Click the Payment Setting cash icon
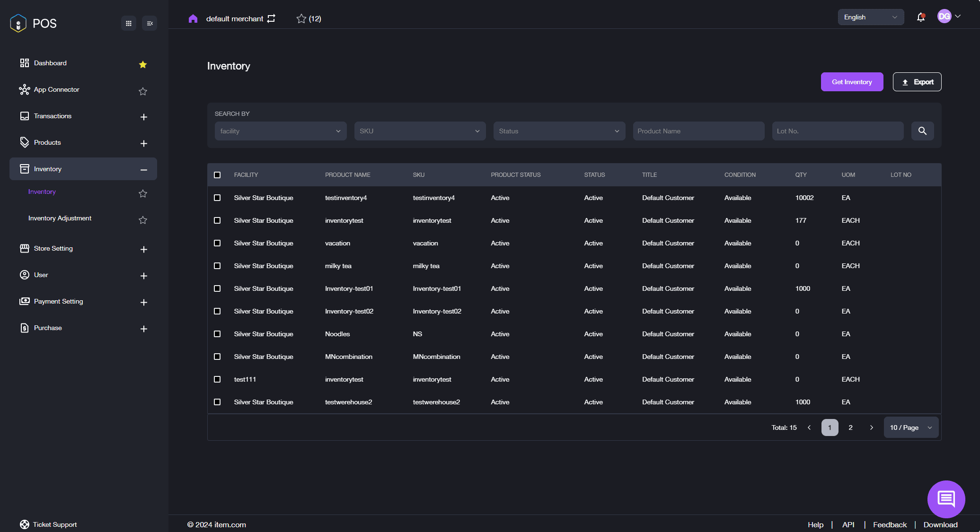The height and width of the screenshot is (532, 980). 25,301
